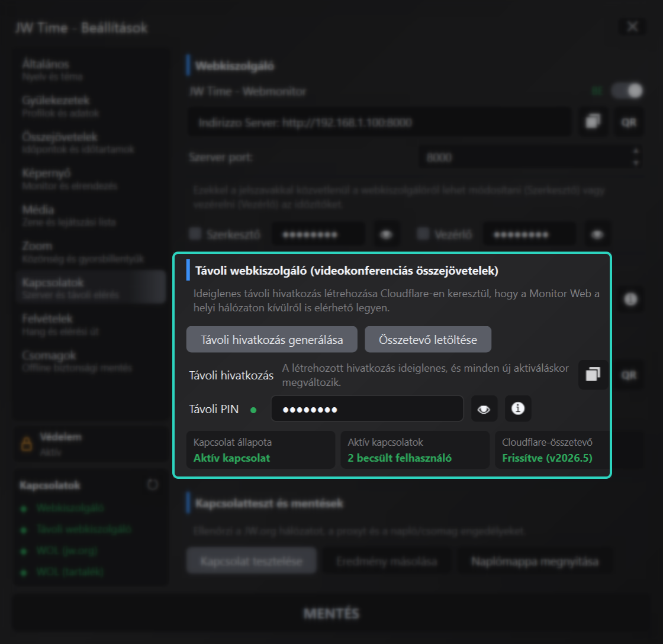
Task: Click the Védelem lock icon
Action: (x=27, y=443)
